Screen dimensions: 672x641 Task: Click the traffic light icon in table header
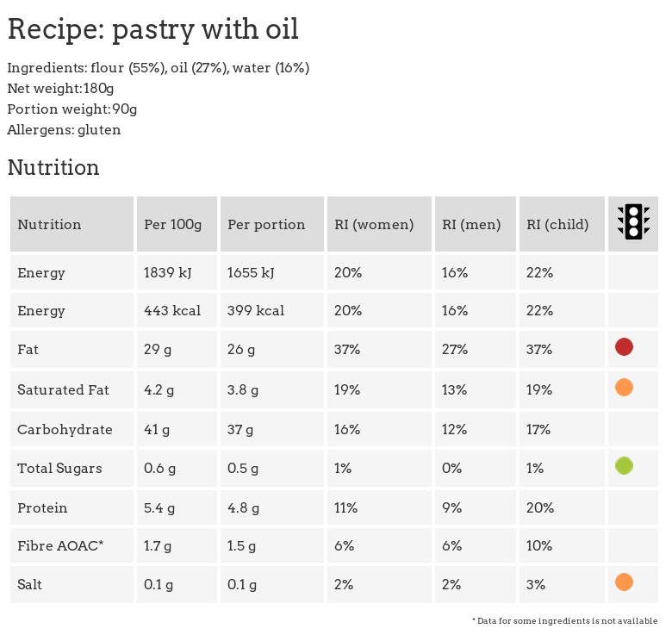point(633,222)
